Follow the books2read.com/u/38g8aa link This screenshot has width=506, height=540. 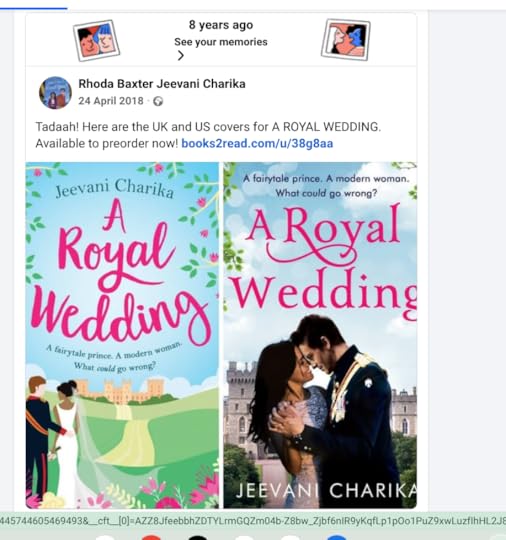tap(257, 143)
